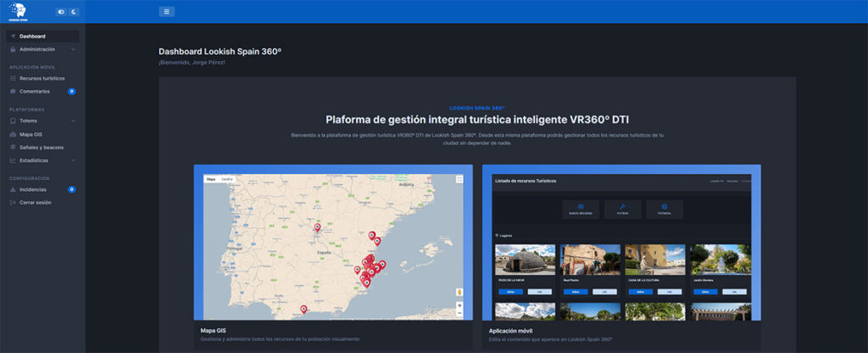Click Editar under CASA DE LA CULTURA
The width and height of the screenshot is (868, 353).
[x=641, y=292]
